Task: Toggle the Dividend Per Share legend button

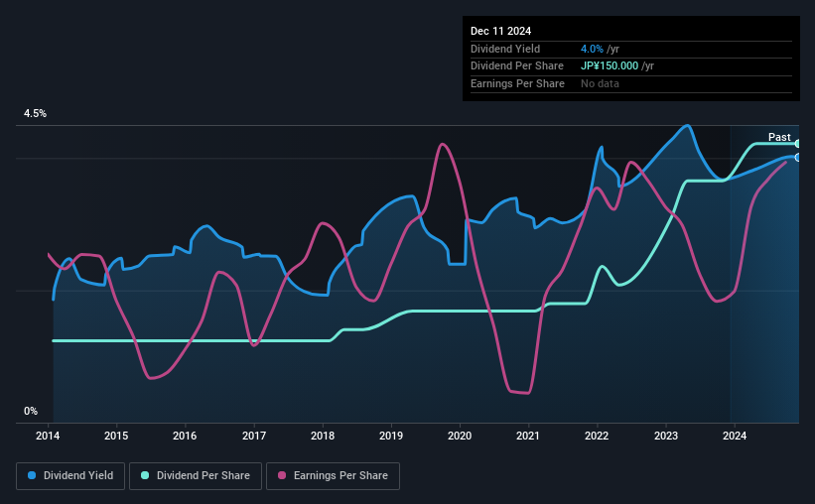Action: (x=196, y=476)
